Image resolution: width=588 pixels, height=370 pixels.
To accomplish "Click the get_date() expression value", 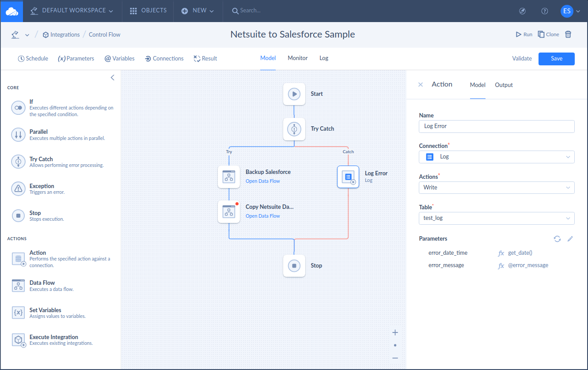I will click(x=520, y=253).
